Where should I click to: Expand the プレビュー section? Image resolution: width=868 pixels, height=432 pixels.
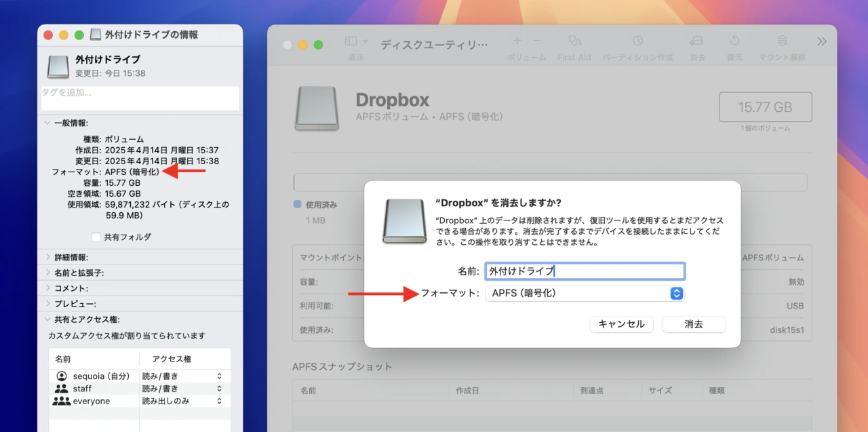47,304
